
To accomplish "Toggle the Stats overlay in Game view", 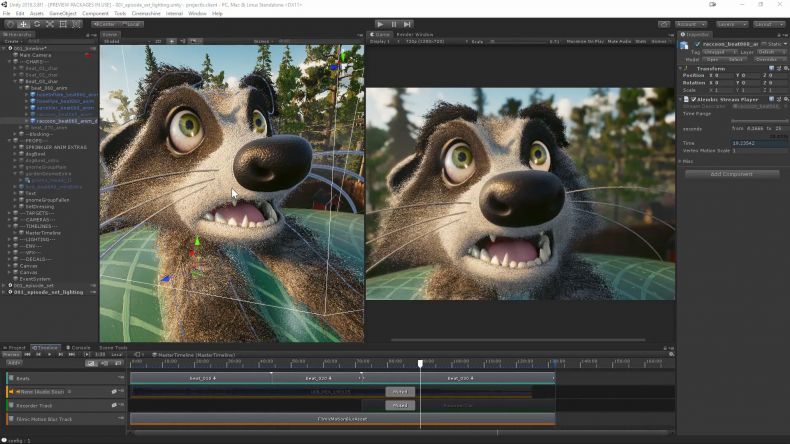I will pos(641,41).
